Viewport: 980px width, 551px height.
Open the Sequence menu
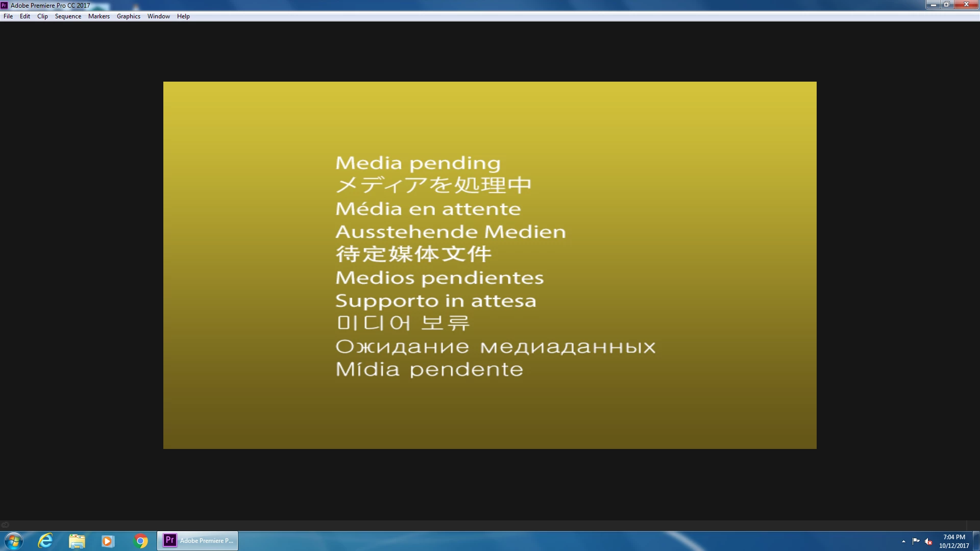pos(68,16)
